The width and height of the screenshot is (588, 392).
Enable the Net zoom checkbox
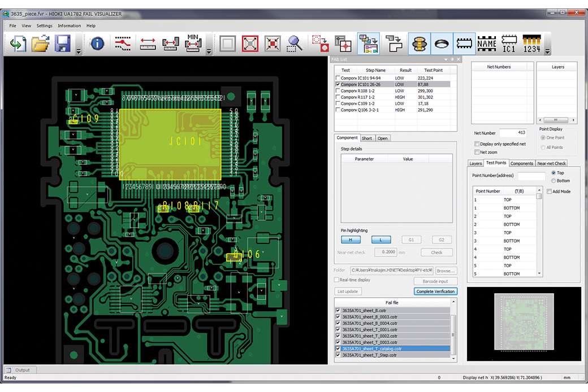(477, 152)
